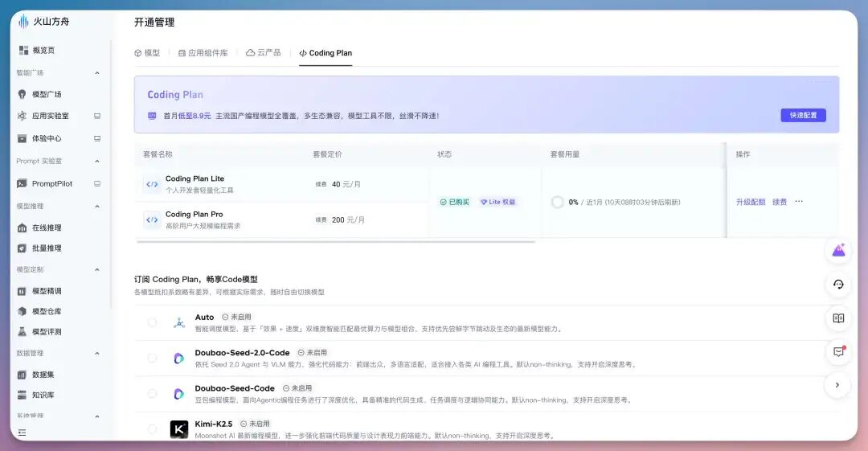The width and height of the screenshot is (868, 451).
Task: Collapse the 模型定制 sidebar section
Action: pos(97,270)
